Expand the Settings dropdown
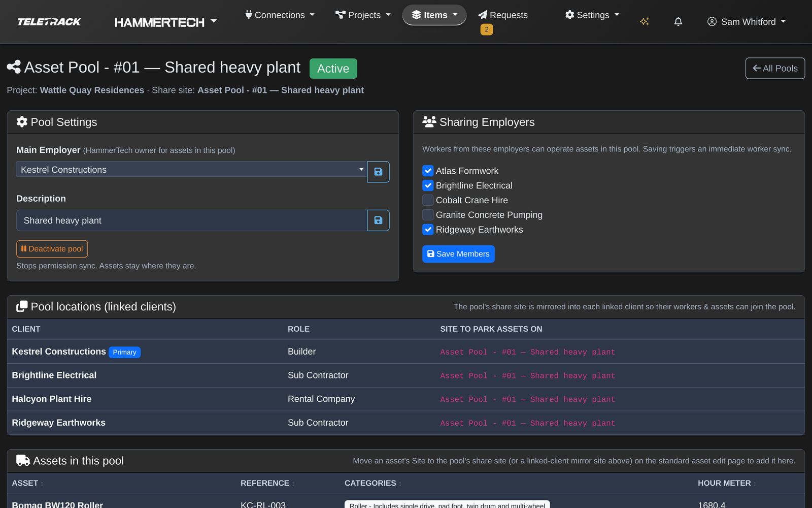 pos(592,15)
